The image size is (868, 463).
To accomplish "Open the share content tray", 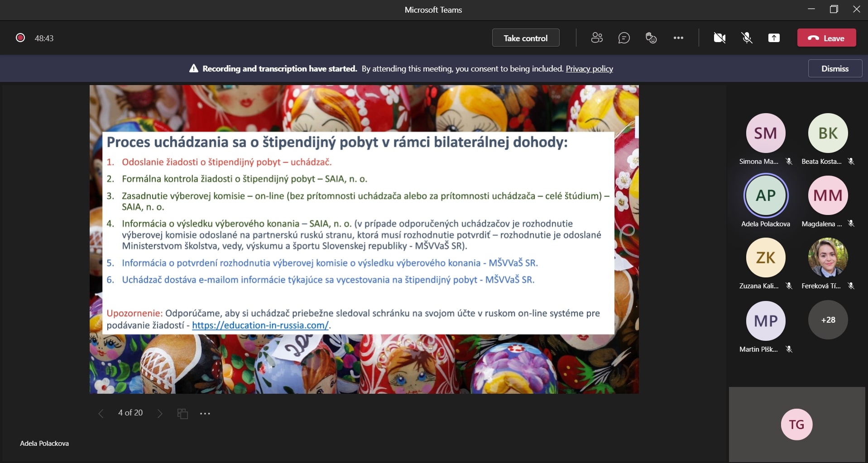I will (774, 38).
